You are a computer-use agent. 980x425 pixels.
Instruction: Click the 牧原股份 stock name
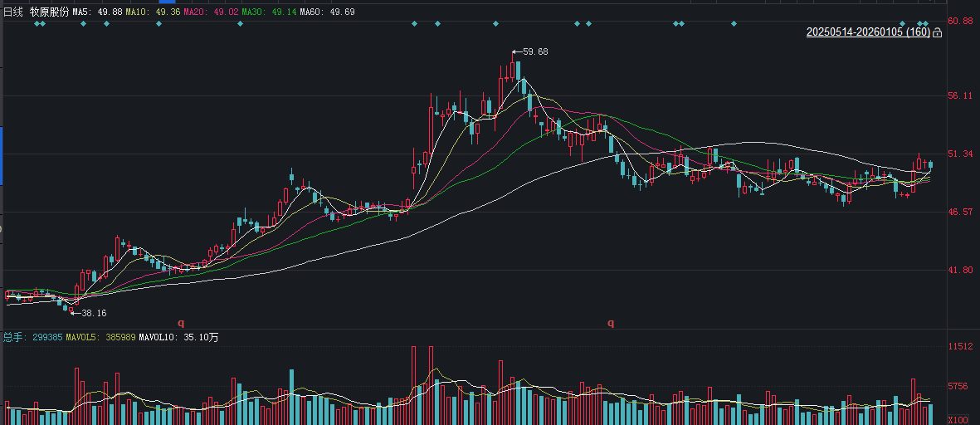49,12
